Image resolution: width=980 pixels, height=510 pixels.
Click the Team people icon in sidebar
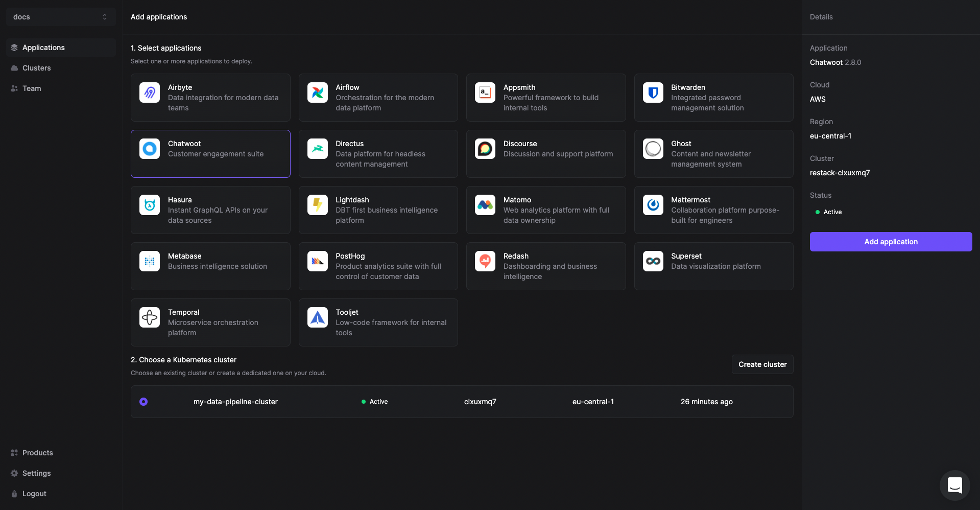point(14,88)
